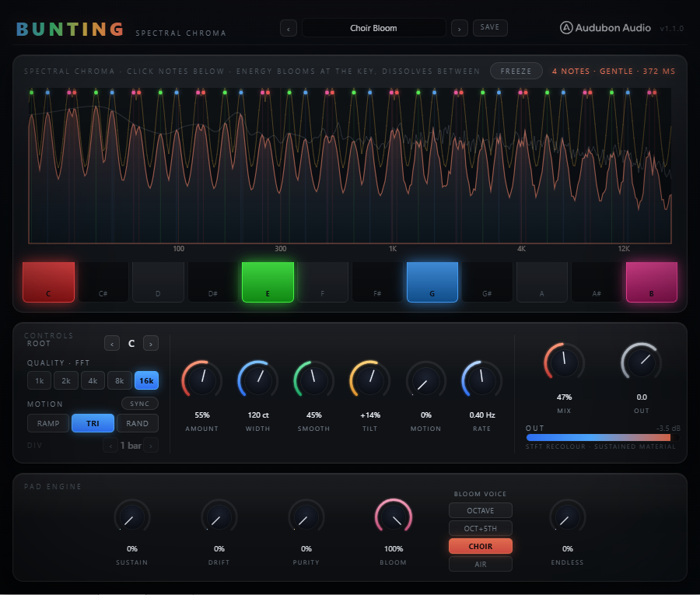Viewport: 700px width, 595px height.
Task: Click the WIDTH knob
Action: (258, 380)
